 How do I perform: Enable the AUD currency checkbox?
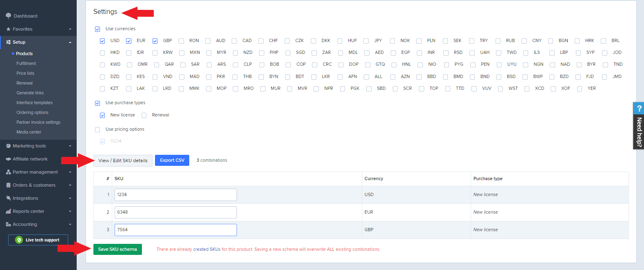coord(208,41)
